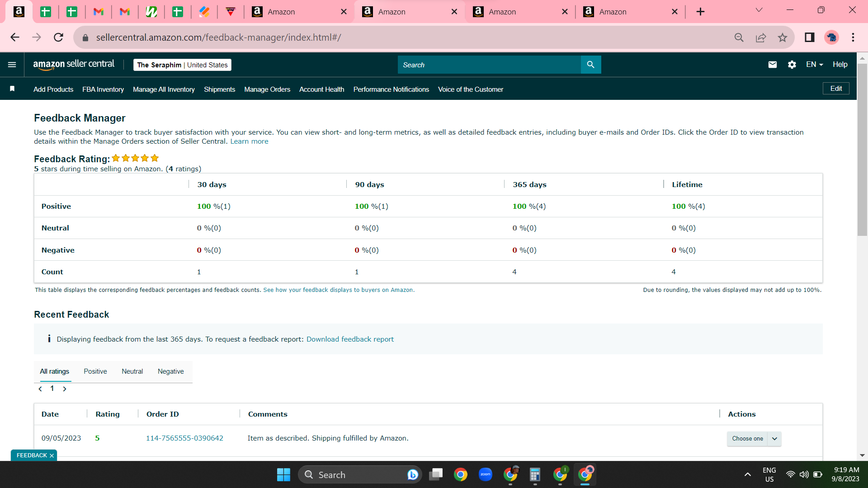Click See how your feedback displays link
This screenshot has width=868, height=488.
coord(339,290)
